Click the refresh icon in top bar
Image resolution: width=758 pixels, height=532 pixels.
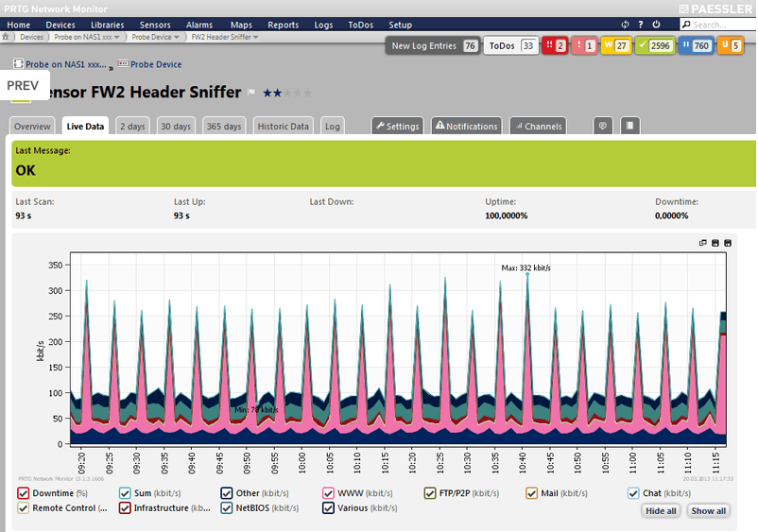pyautogui.click(x=625, y=25)
